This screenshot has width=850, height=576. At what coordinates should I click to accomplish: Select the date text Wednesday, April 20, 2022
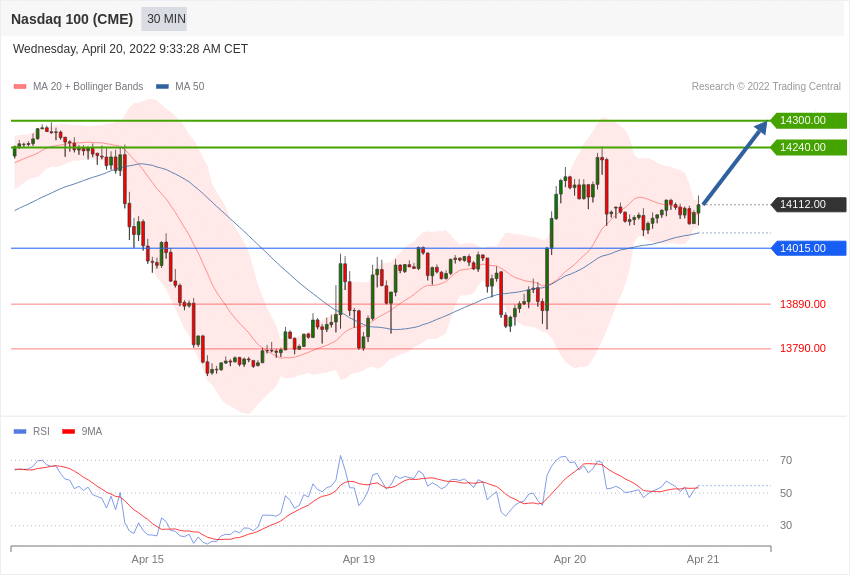tap(84, 49)
